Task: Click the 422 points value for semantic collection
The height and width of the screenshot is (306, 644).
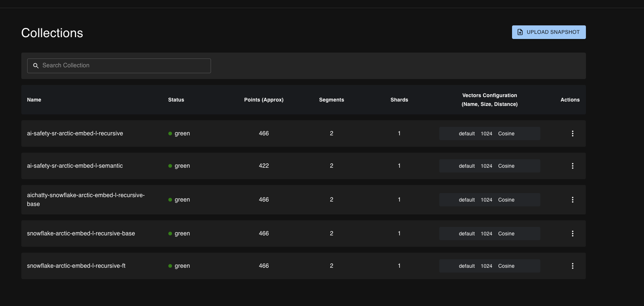Action: click(x=264, y=166)
